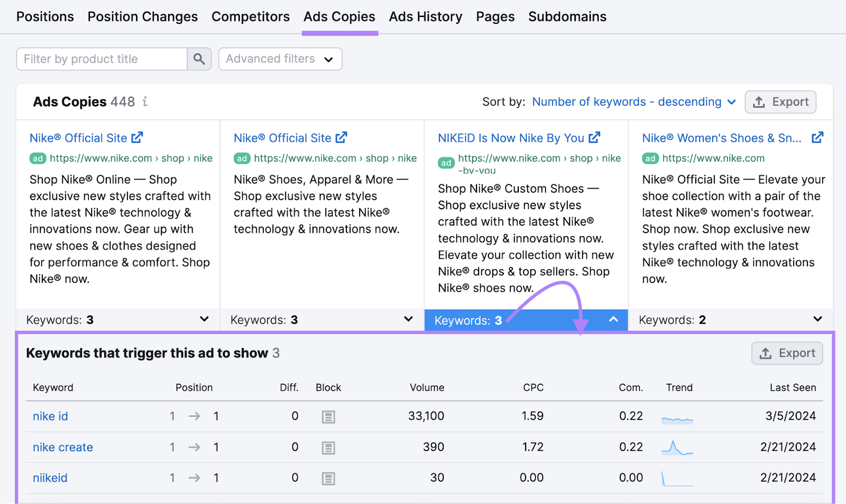Click the position change arrow for nike id
This screenshot has height=504, width=846.
point(194,416)
